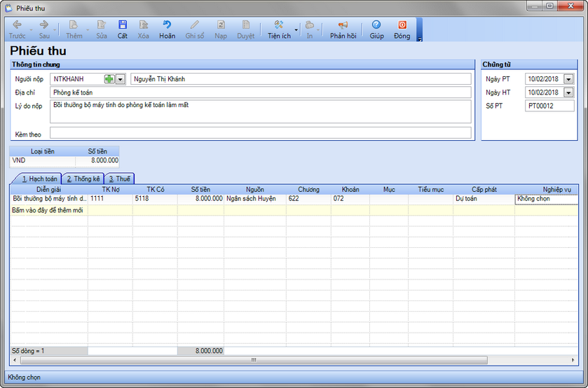Viewport: 588px width, 388px height.
Task: Expand the Người nộp dropdown
Action: click(120, 79)
